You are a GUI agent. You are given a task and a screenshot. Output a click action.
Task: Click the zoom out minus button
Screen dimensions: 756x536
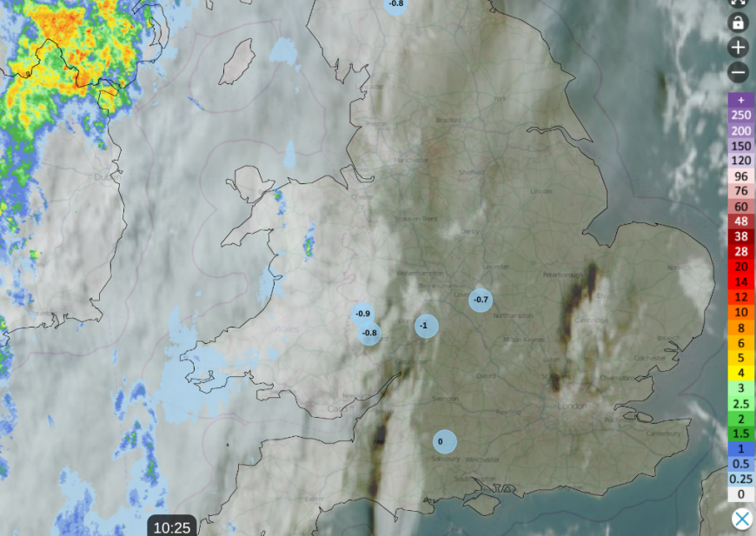[738, 73]
